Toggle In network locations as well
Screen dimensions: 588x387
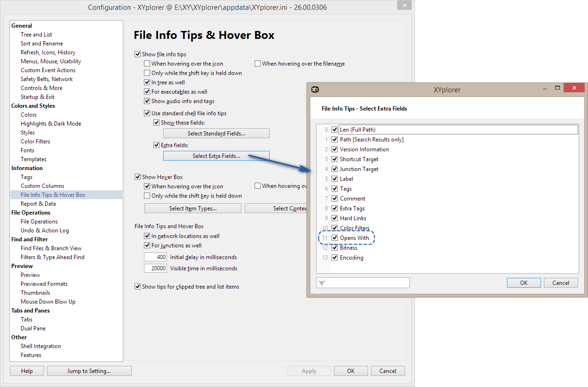click(147, 236)
